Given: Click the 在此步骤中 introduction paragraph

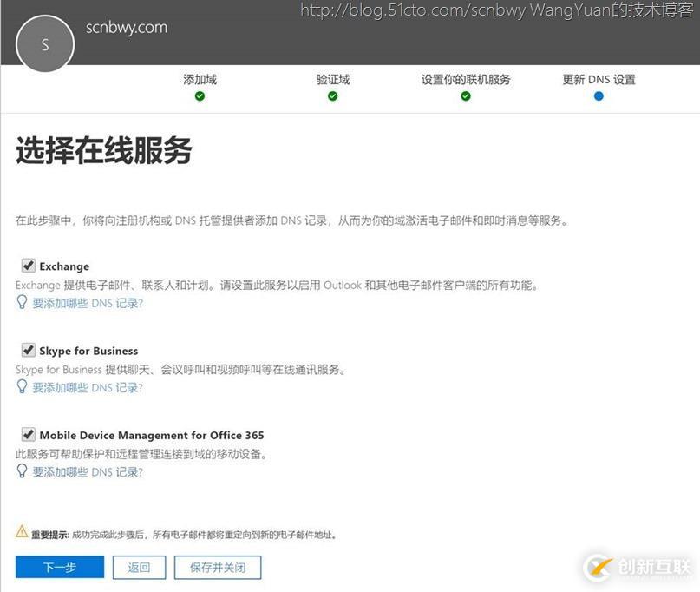Looking at the screenshot, I should [x=292, y=220].
